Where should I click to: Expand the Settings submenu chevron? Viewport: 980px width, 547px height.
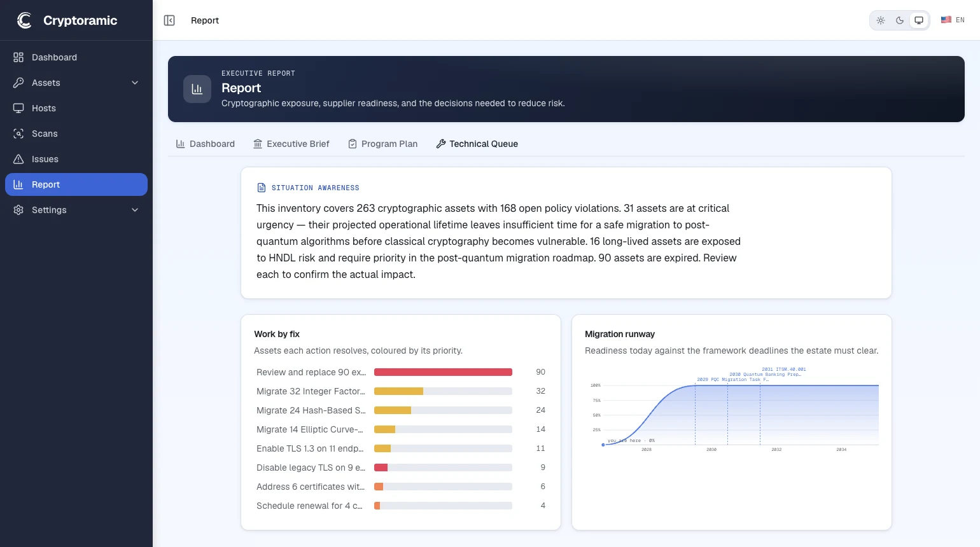pos(135,210)
